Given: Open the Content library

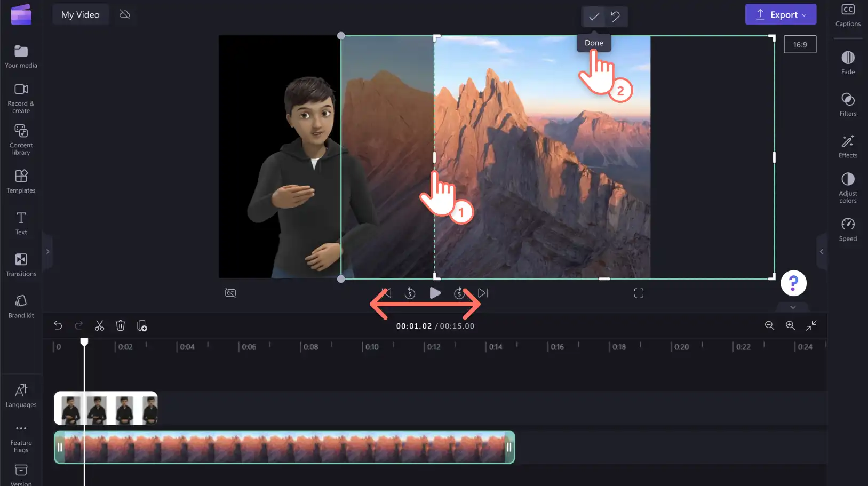Looking at the screenshot, I should point(21,140).
